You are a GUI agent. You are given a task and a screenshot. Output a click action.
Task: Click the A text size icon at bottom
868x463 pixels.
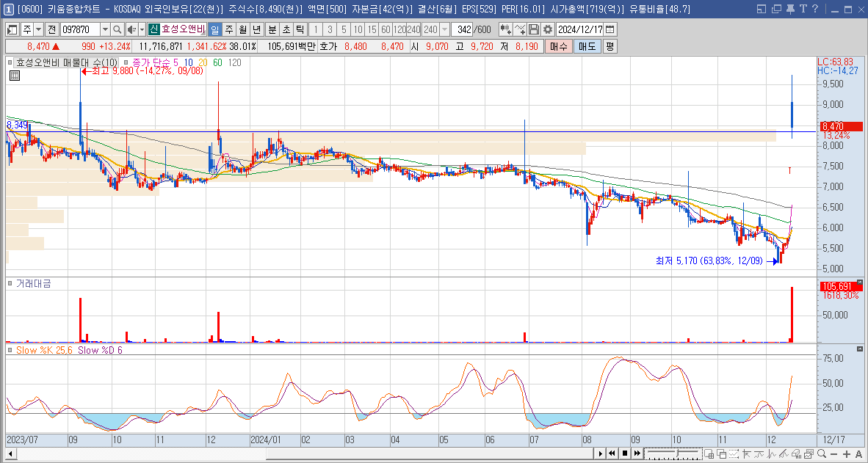click(858, 454)
